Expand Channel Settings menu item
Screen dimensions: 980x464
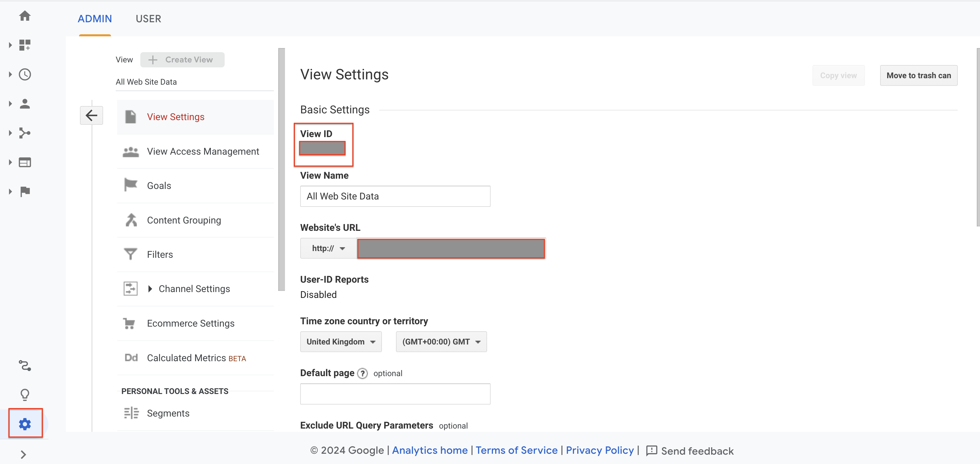point(194,289)
